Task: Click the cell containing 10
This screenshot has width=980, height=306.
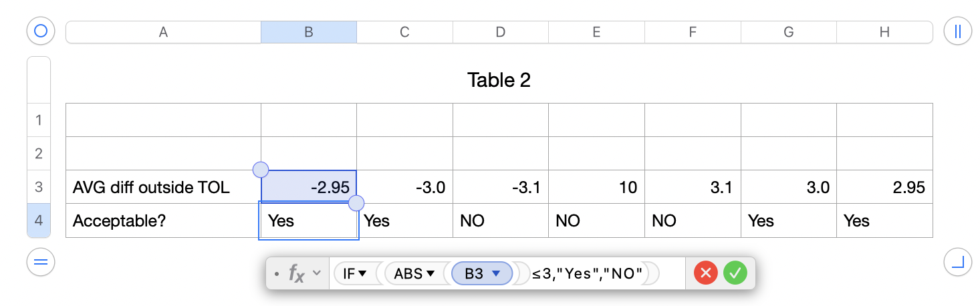Action: pyautogui.click(x=596, y=187)
